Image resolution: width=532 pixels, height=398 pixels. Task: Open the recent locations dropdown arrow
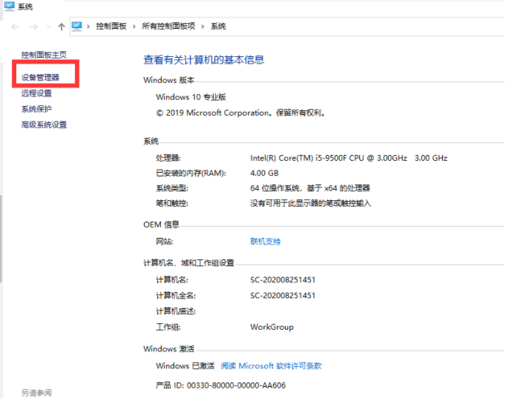(x=48, y=27)
